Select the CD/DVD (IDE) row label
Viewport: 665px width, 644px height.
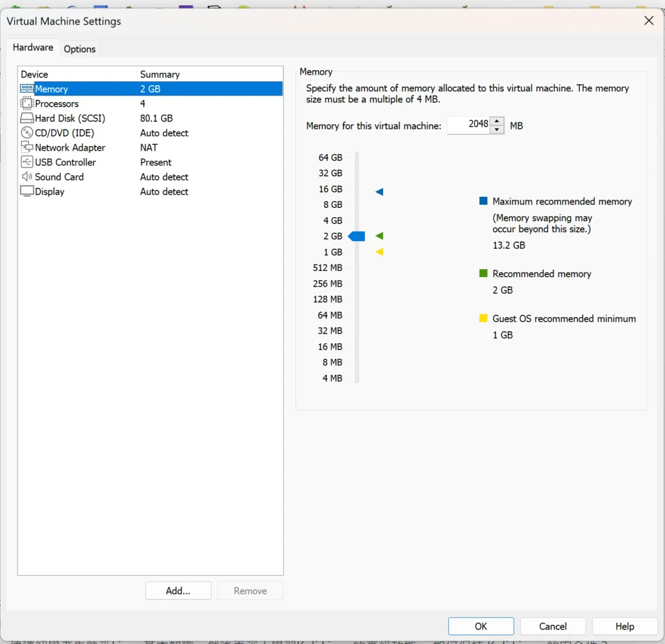pyautogui.click(x=64, y=133)
